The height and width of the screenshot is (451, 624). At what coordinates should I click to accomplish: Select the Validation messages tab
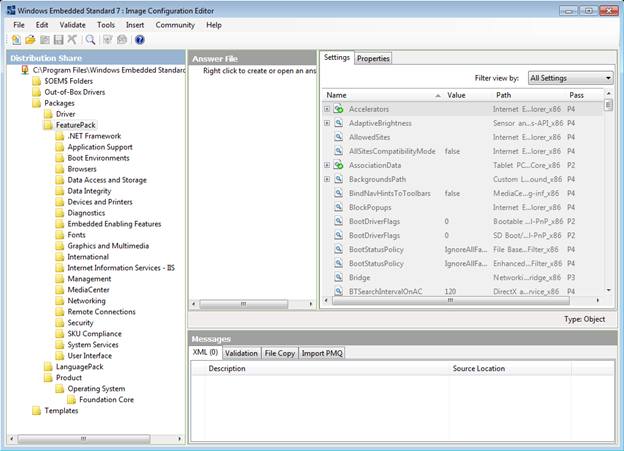coord(241,353)
